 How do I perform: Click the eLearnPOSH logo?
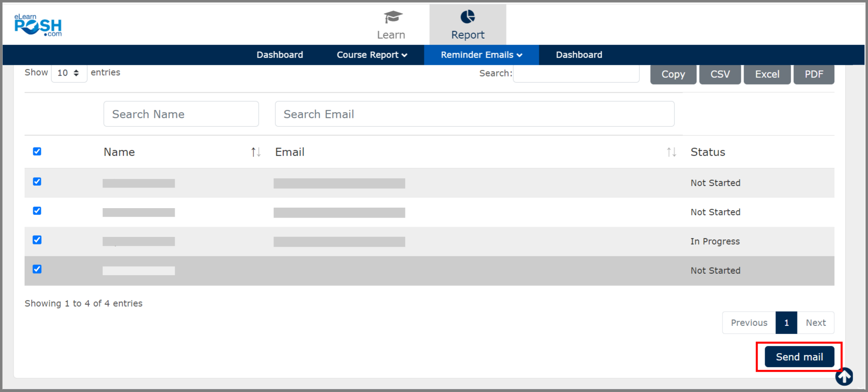tap(38, 25)
